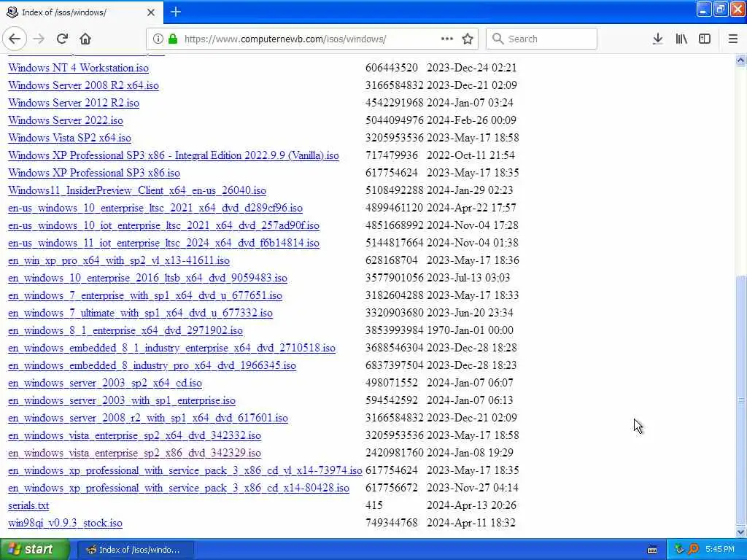Open page actions three-dot menu

click(447, 39)
